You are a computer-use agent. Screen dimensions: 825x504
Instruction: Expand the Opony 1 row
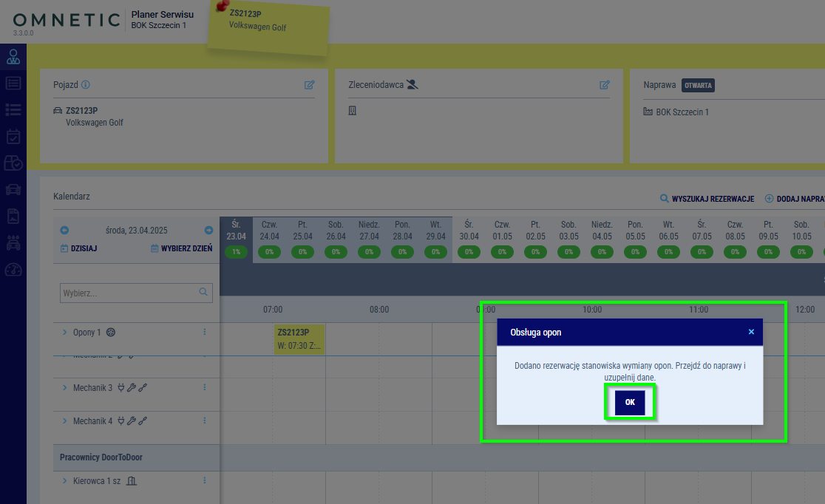pyautogui.click(x=65, y=333)
